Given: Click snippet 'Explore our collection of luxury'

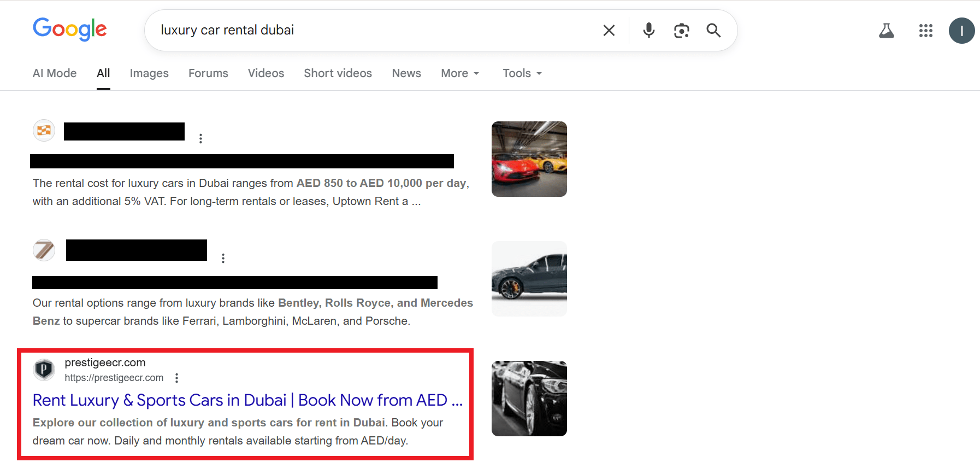Looking at the screenshot, I should (x=118, y=423).
